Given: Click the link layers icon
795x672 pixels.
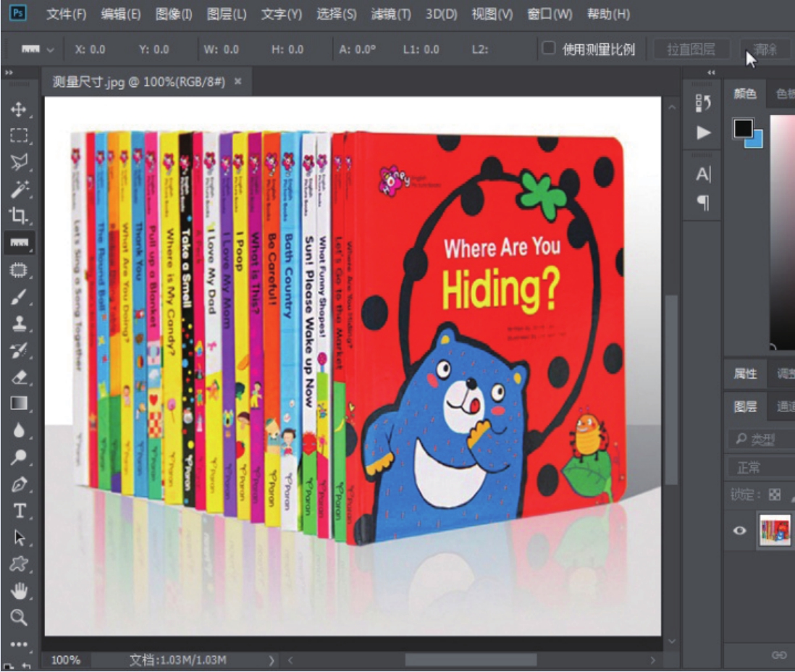Looking at the screenshot, I should 779,655.
